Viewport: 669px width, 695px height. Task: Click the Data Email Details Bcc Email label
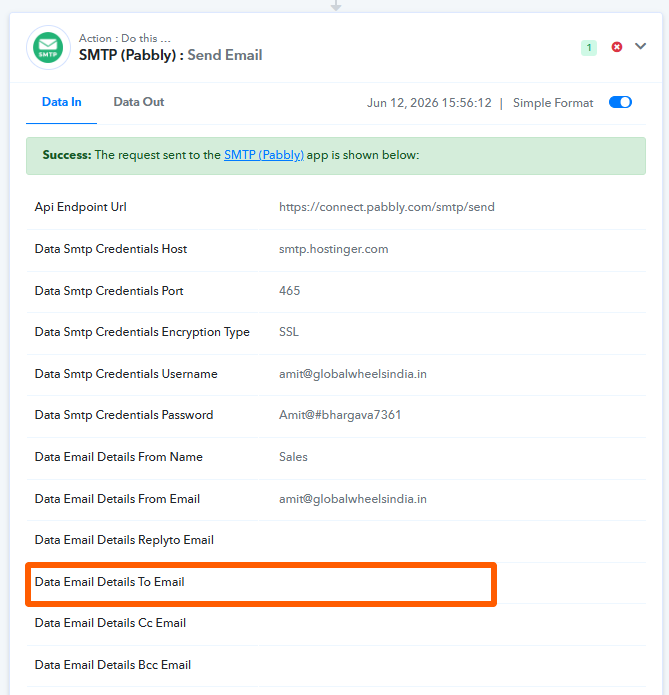[x=113, y=665]
